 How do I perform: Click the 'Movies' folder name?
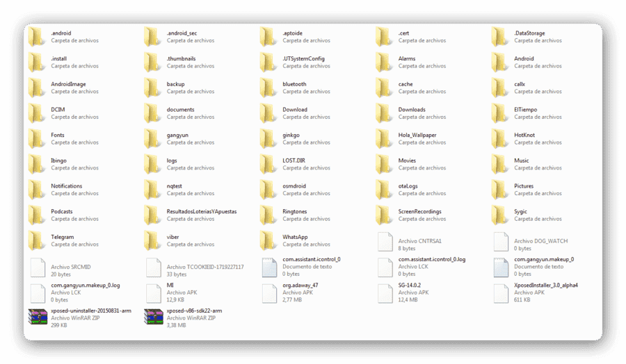coord(407,160)
